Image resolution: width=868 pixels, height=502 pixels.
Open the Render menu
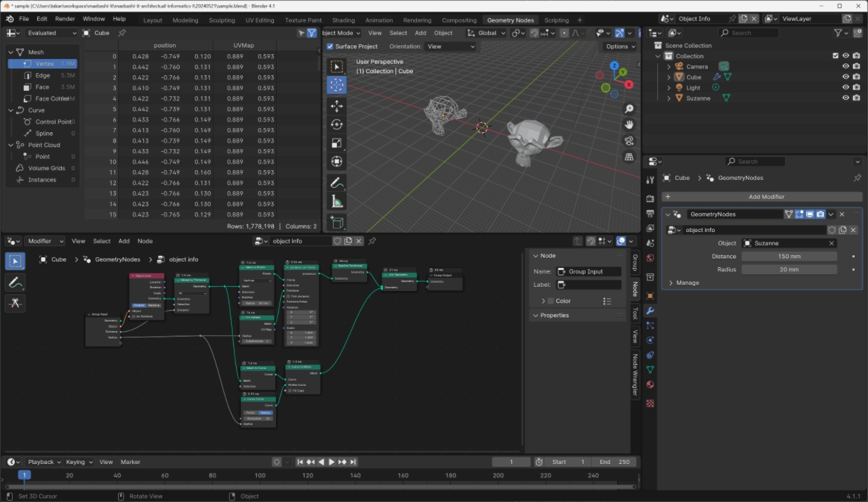[65, 19]
